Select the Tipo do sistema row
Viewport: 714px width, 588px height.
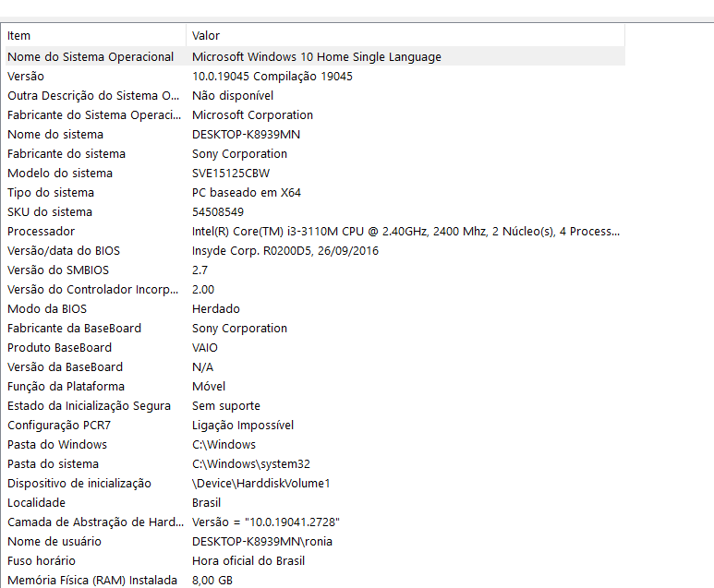315,193
